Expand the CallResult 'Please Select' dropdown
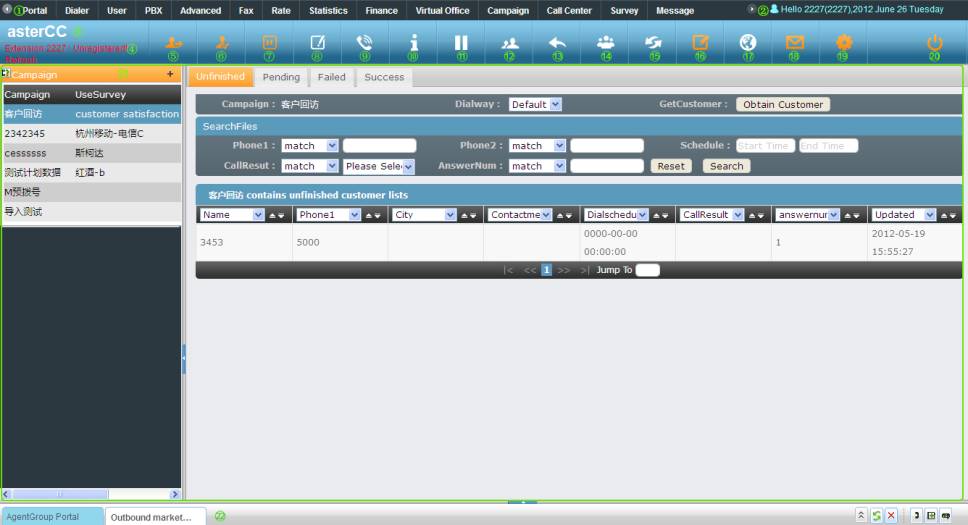Image resolution: width=968 pixels, height=525 pixels. (378, 167)
